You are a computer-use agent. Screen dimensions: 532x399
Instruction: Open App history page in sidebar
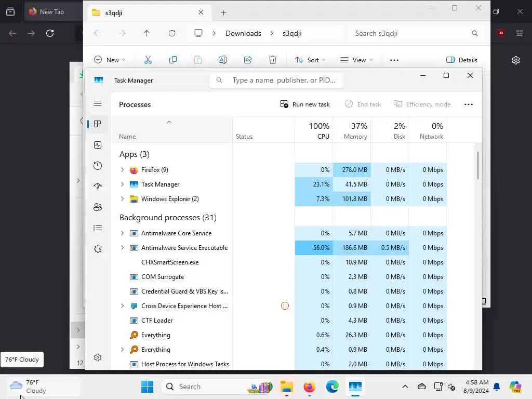98,166
